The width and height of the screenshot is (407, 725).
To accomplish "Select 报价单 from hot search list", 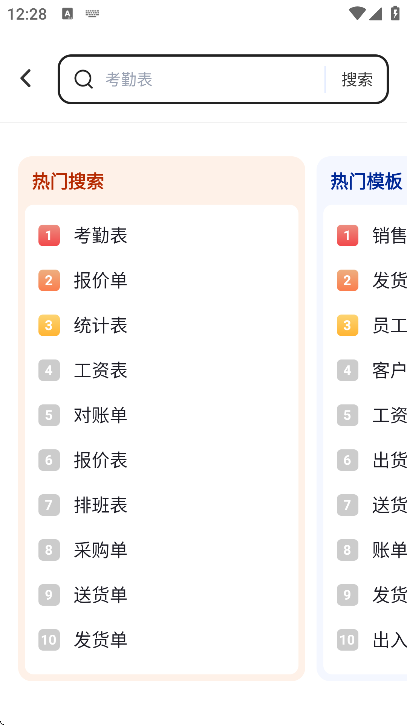I will [100, 280].
